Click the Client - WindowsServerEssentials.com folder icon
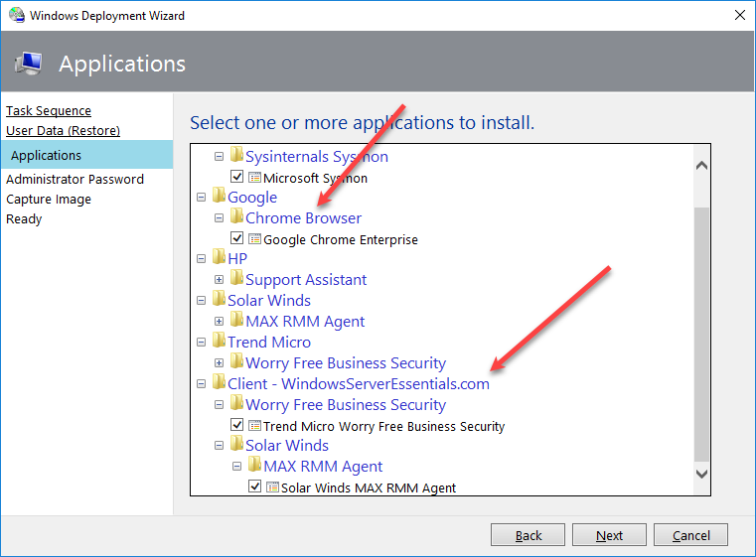Viewport: 756px width, 557px height. [219, 383]
